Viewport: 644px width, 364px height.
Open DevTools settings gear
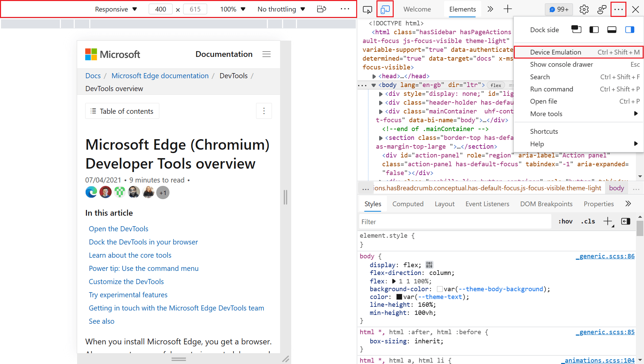pyautogui.click(x=584, y=9)
